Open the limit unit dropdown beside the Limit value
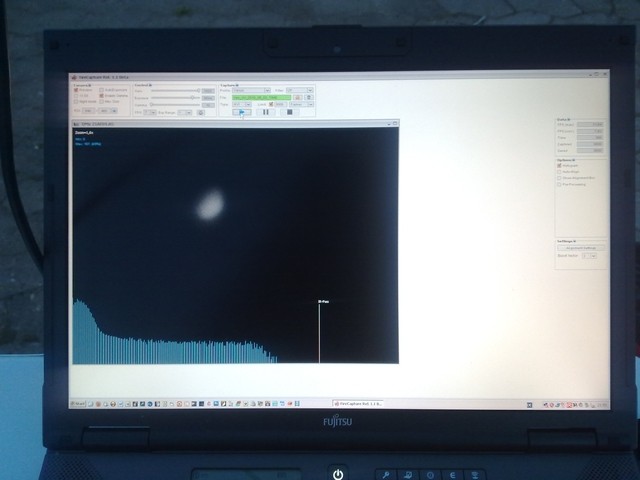This screenshot has height=480, width=640. (x=301, y=104)
